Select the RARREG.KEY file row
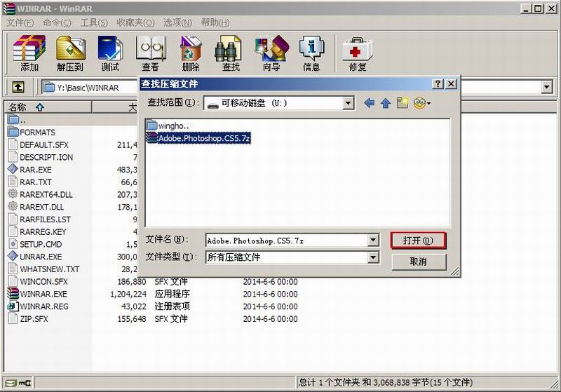 click(43, 232)
